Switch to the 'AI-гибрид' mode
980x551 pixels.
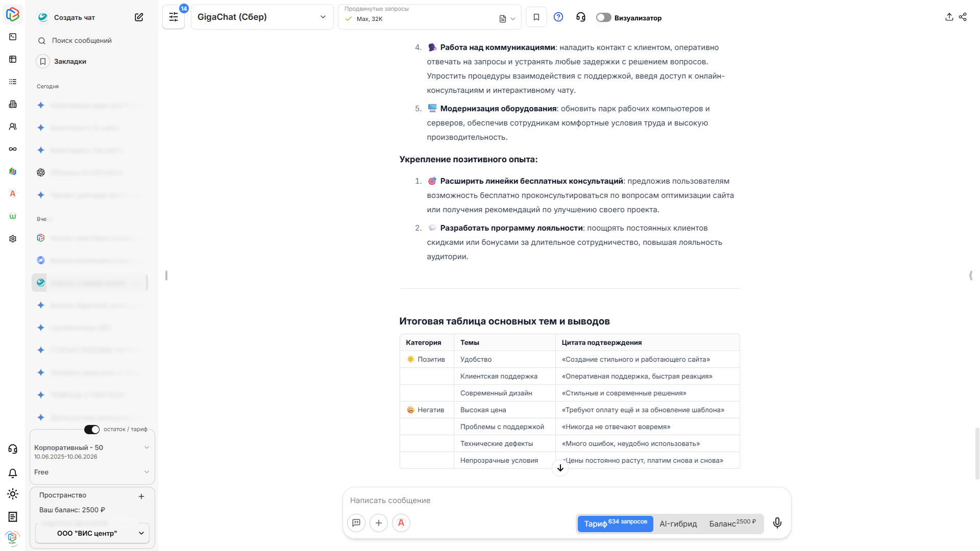coord(678,523)
